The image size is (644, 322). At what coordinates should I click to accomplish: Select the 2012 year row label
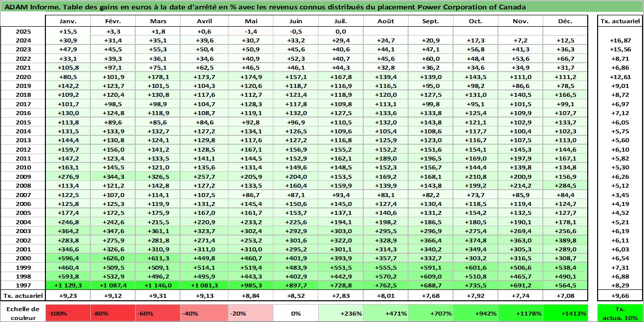point(23,149)
